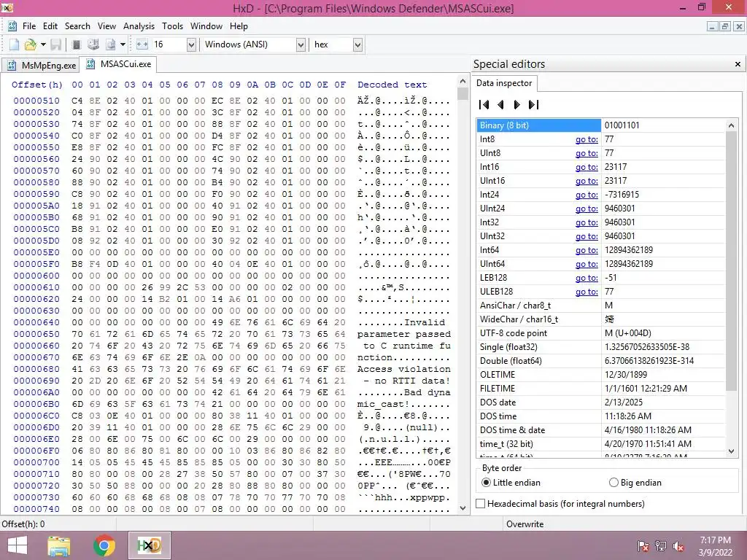Click the Overwrite mode status indicator
Image resolution: width=747 pixels, height=560 pixels.
click(525, 524)
